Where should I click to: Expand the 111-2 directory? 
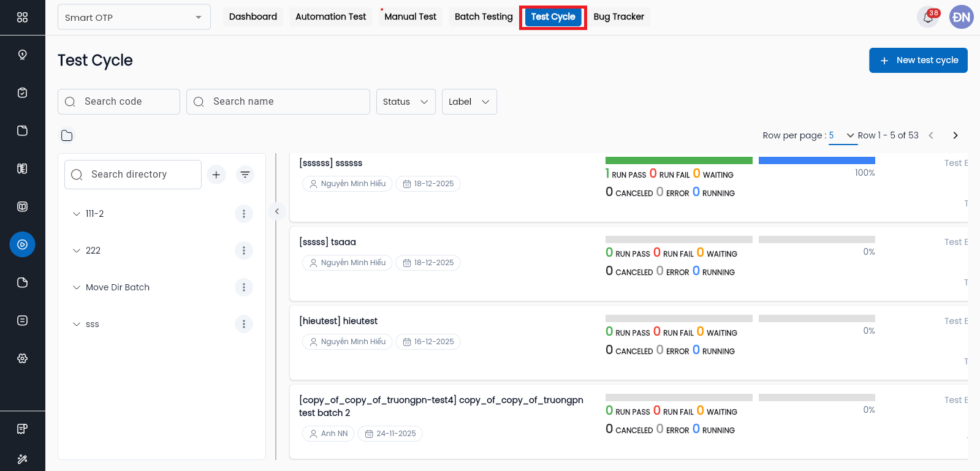pyautogui.click(x=77, y=214)
